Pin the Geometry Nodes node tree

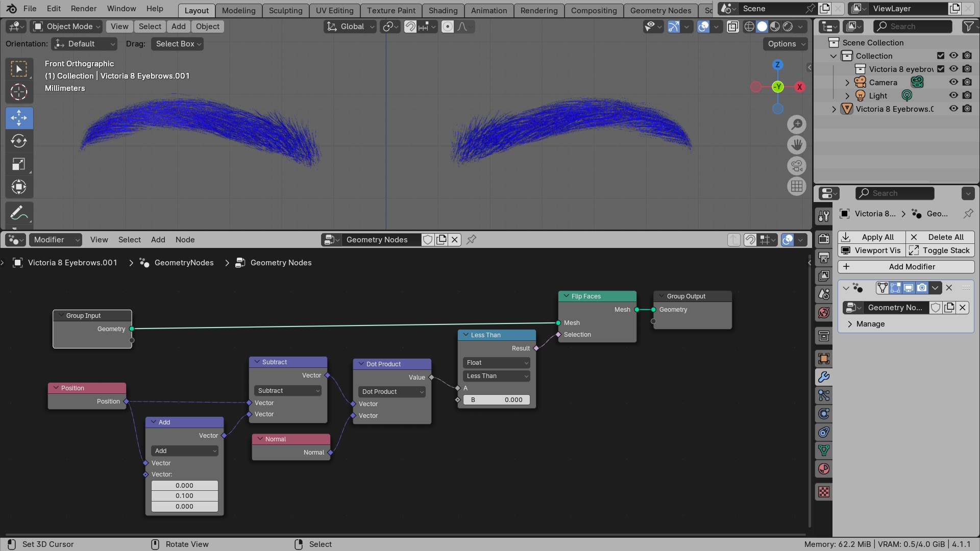471,239
